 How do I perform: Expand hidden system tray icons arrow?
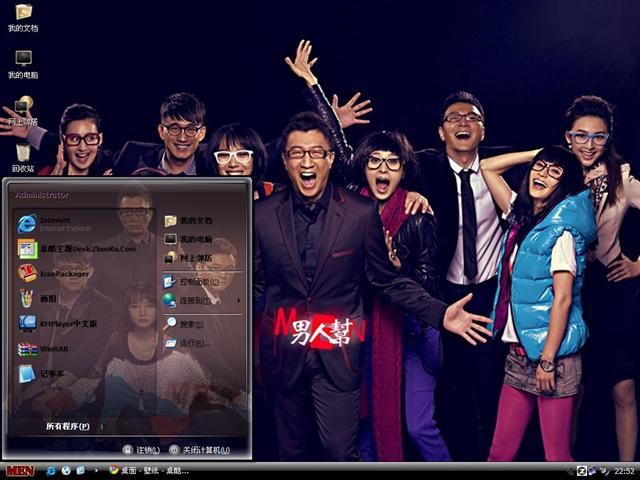[571, 471]
